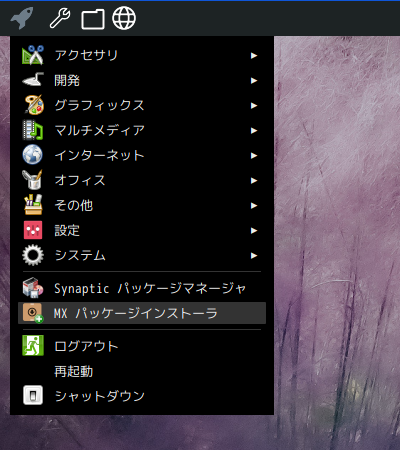Image resolution: width=400 pixels, height=450 pixels.
Task: Open the システム menu entry
Action: (x=142, y=255)
